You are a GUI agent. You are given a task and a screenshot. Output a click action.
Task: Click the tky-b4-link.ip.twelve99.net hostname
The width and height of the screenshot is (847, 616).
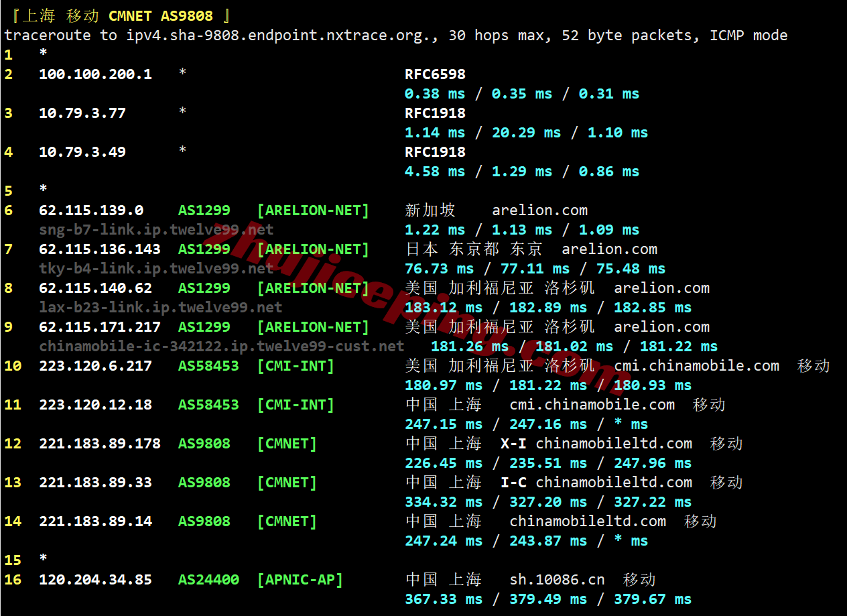[156, 269]
